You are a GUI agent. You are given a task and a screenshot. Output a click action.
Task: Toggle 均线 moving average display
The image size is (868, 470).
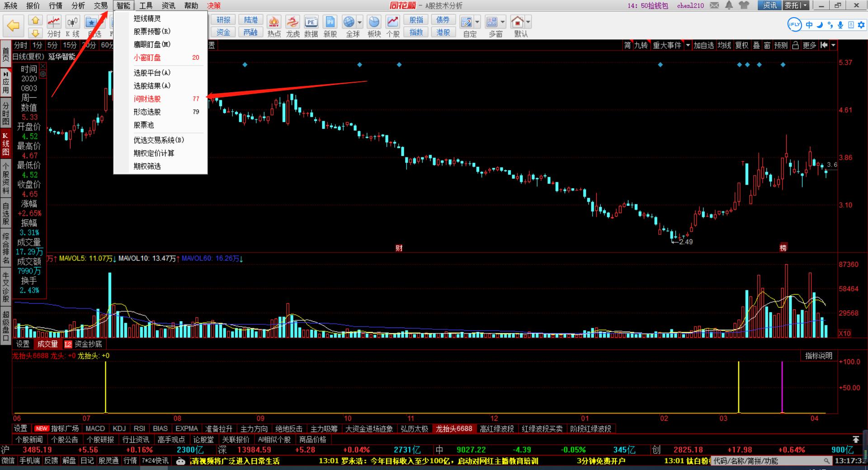point(724,45)
